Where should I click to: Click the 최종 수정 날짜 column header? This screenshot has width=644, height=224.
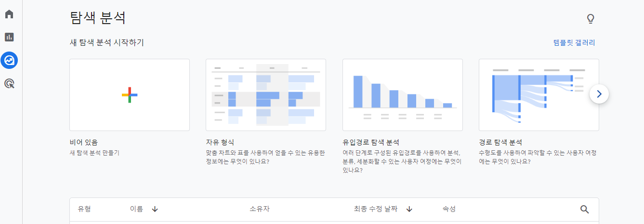(376, 209)
